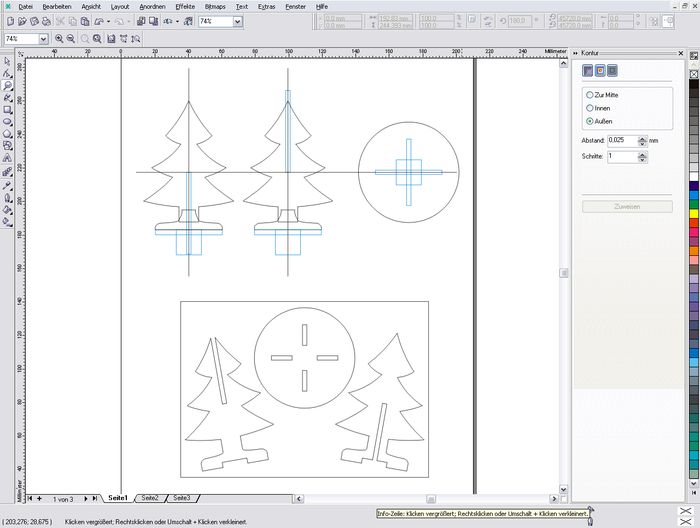The height and width of the screenshot is (528, 700).
Task: Select the Ellipse tool
Action: tap(8, 122)
